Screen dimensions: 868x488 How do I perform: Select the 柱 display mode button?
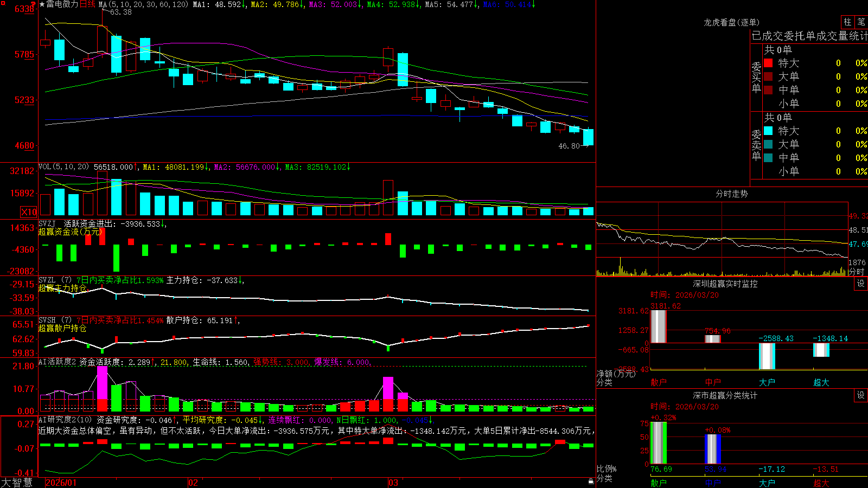tap(847, 22)
